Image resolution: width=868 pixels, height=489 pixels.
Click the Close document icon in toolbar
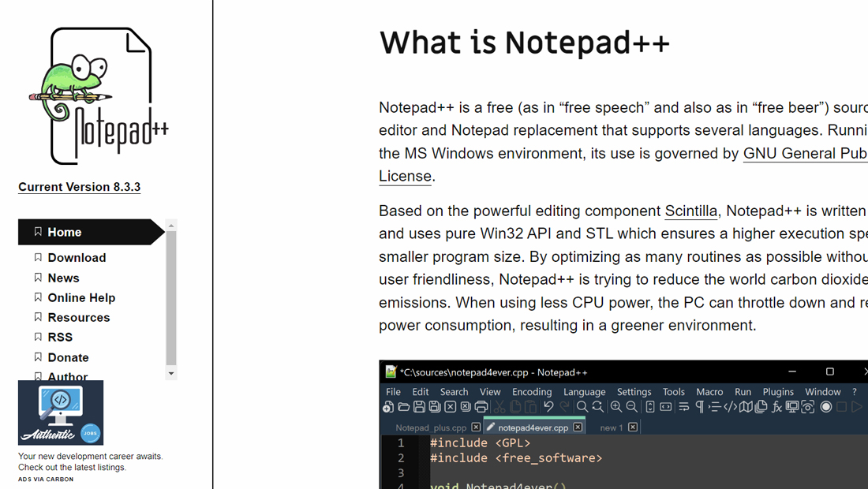pos(450,407)
